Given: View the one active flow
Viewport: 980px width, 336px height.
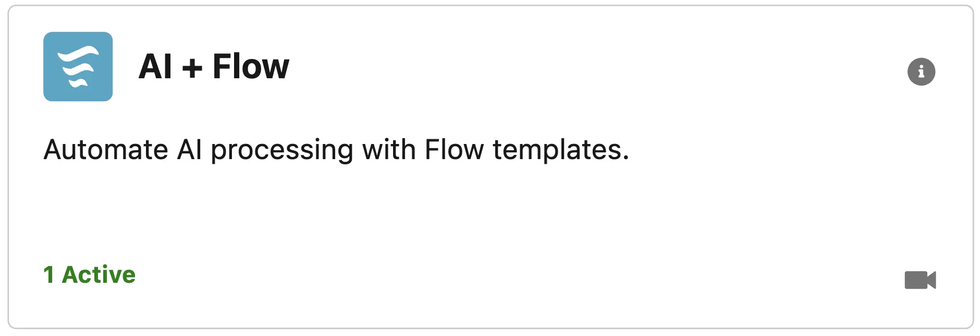Looking at the screenshot, I should pyautogui.click(x=89, y=275).
